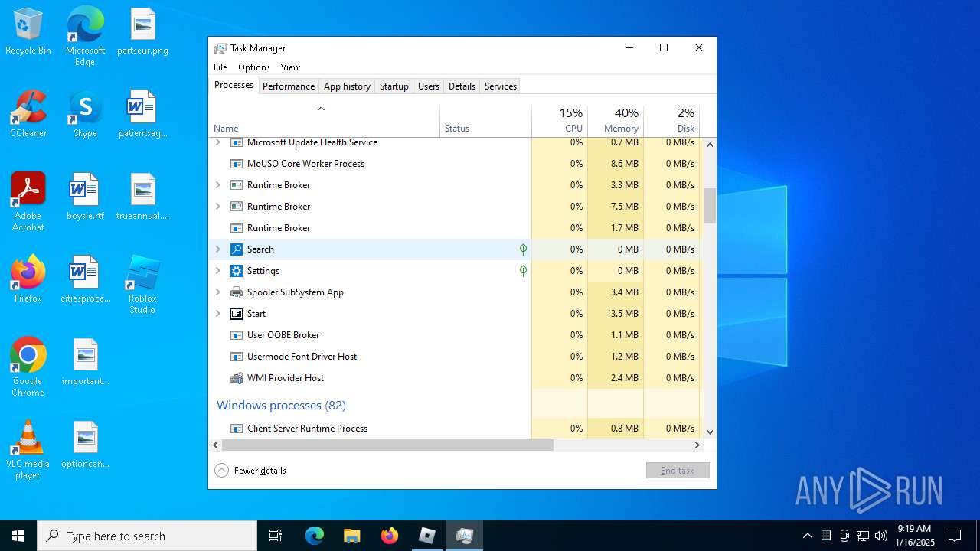
Task: Click the User OOBE Broker icon
Action: (237, 335)
